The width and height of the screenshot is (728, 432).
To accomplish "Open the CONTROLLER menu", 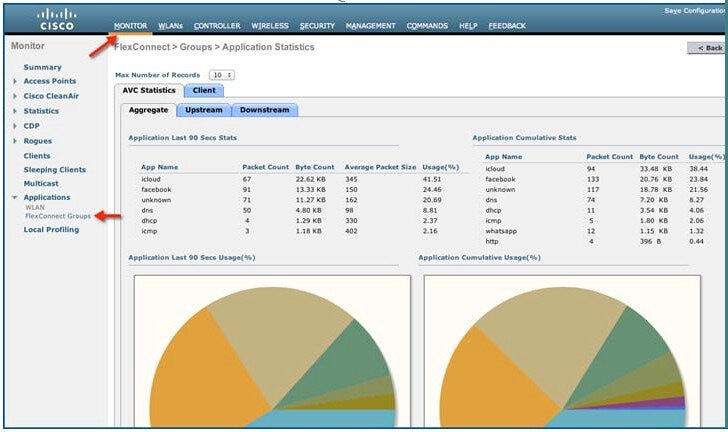I will (217, 26).
